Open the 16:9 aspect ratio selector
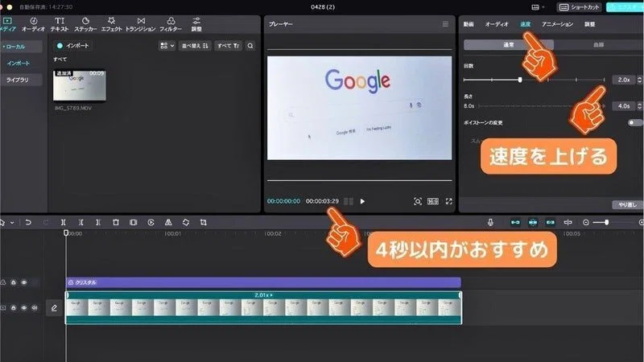The height and width of the screenshot is (362, 644). 433,201
